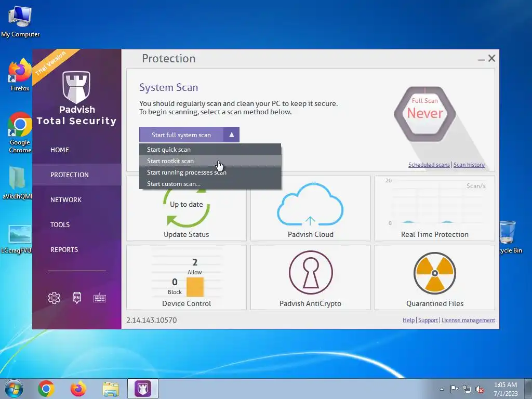
Task: Open the Quarantined Files radiation icon
Action: tap(435, 273)
